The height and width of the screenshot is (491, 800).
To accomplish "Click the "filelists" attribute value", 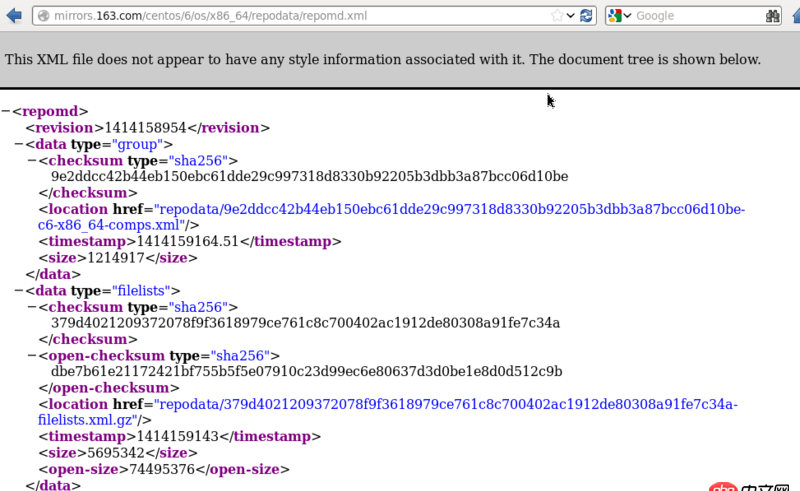I will (x=141, y=290).
